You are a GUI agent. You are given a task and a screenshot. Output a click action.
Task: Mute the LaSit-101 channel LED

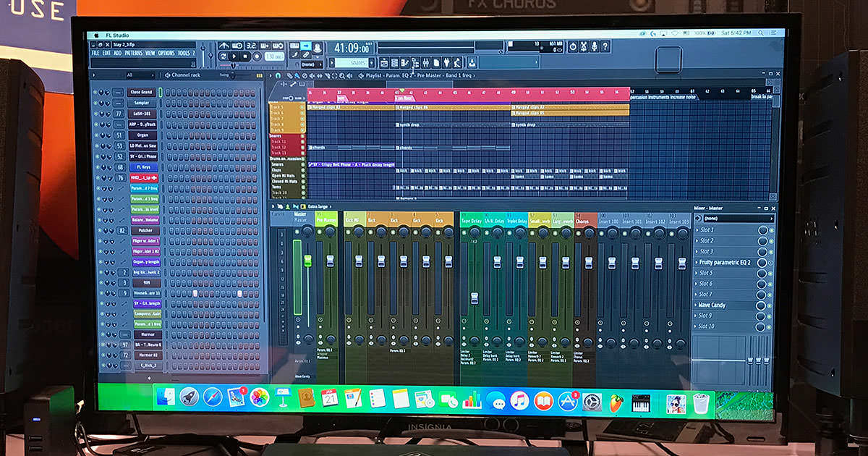[95, 114]
